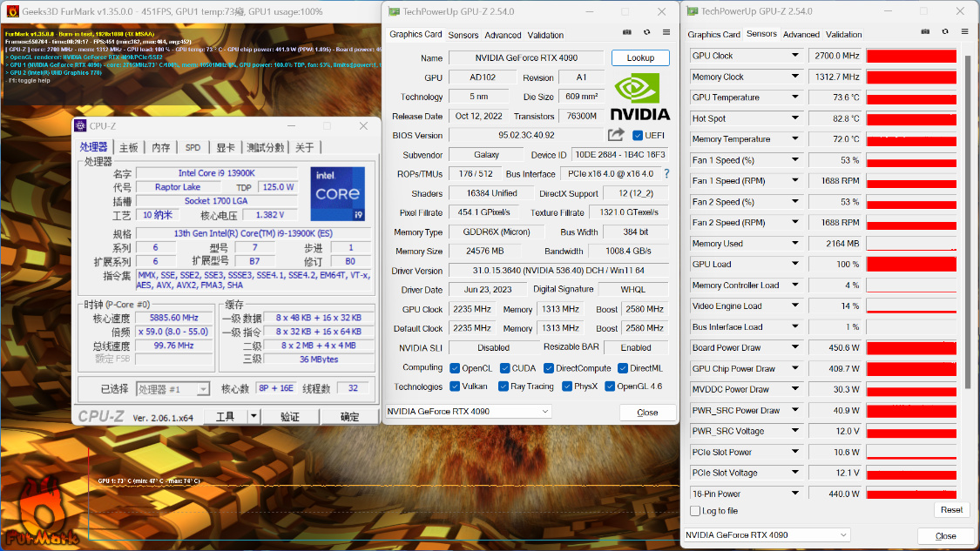This screenshot has height=551, width=980.
Task: Open the SPD tab in CPU-Z
Action: click(x=193, y=147)
